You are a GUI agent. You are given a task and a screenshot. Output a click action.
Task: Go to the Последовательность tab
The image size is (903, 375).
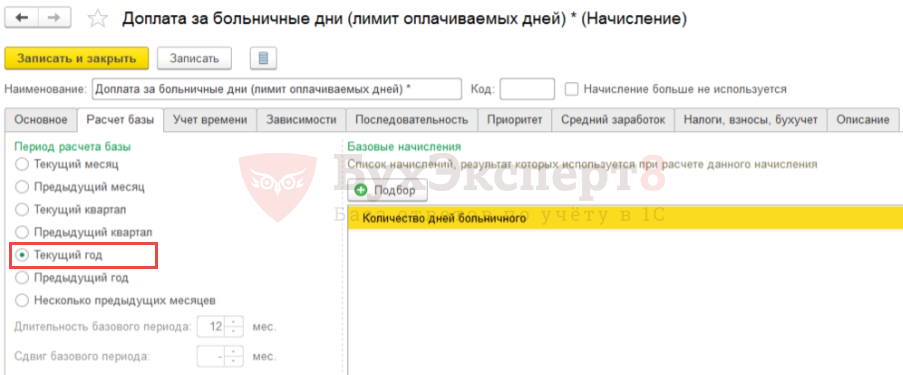(411, 120)
